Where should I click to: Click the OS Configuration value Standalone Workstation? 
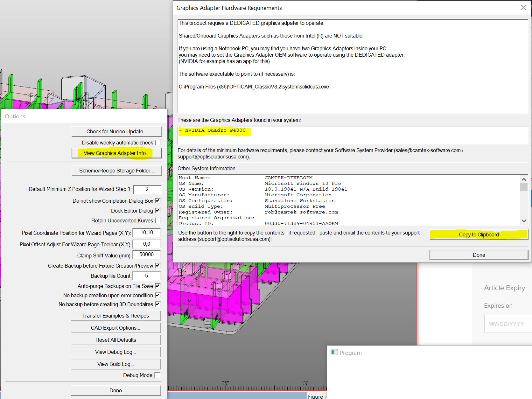pos(300,201)
